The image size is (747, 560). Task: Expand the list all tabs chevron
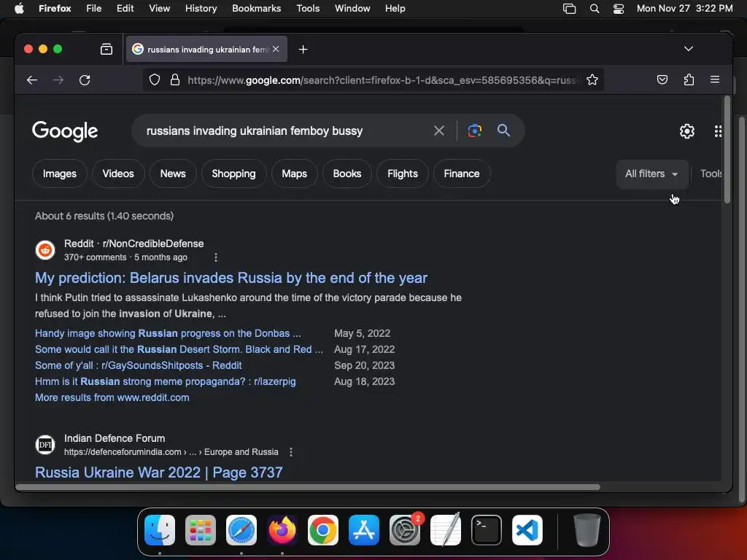click(689, 49)
